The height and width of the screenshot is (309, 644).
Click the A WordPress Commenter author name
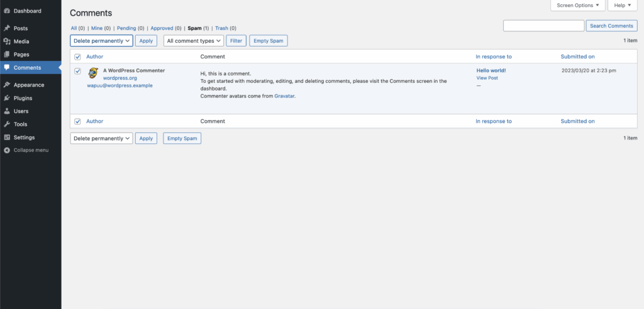pos(134,70)
